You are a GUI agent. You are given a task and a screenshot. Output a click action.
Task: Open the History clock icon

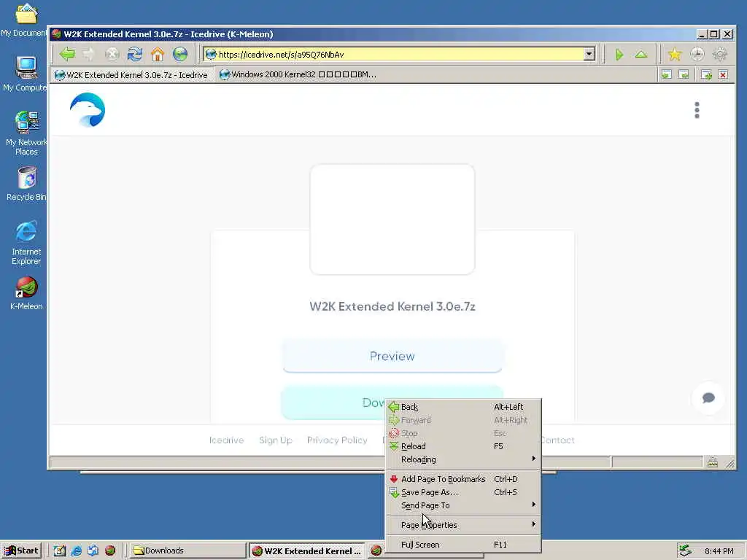(x=697, y=54)
